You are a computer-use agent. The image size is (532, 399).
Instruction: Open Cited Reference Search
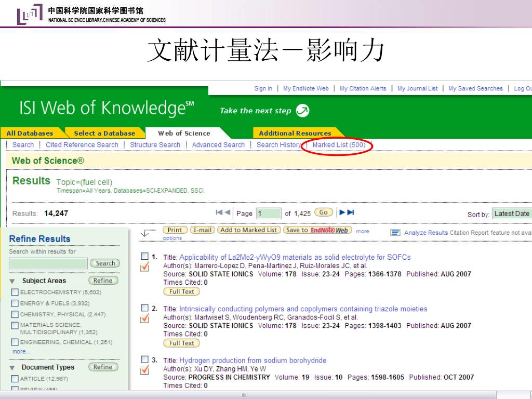82,145
